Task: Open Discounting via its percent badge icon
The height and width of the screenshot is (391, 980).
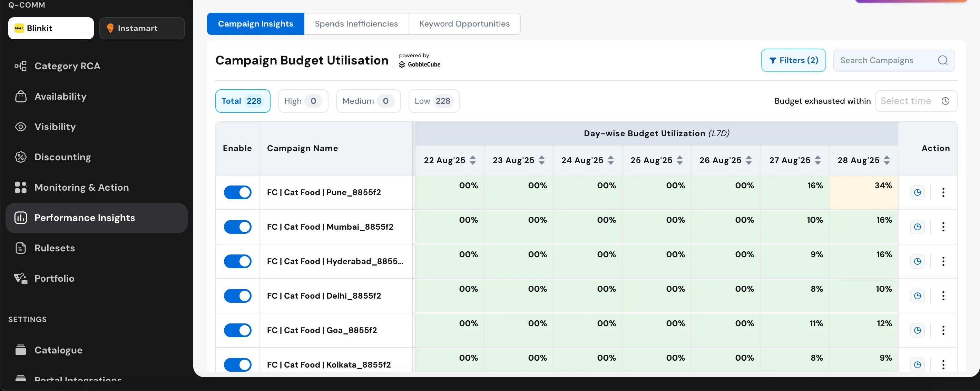Action: [21, 157]
